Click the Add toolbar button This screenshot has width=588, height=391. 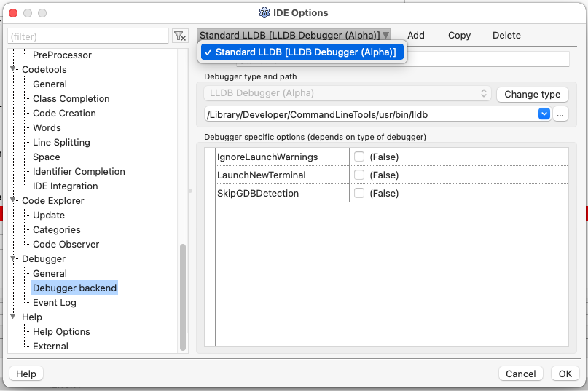[416, 35]
